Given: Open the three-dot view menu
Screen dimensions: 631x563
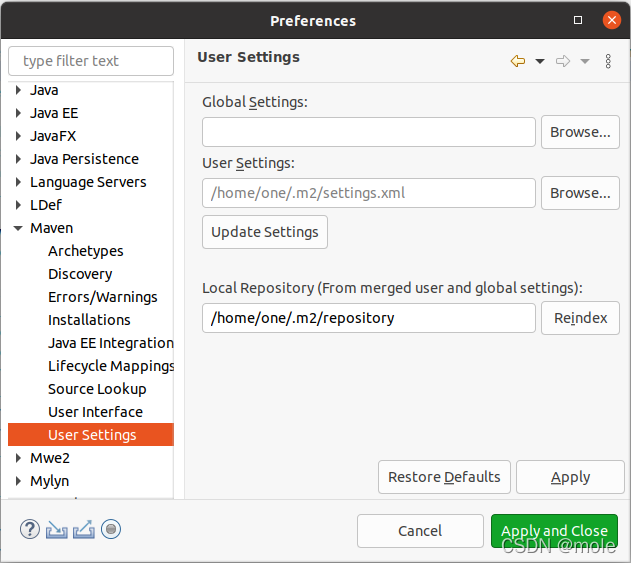Looking at the screenshot, I should pos(608,61).
